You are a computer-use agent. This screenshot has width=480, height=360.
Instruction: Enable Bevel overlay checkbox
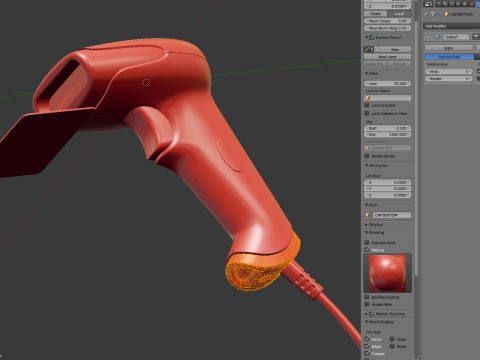click(x=392, y=346)
